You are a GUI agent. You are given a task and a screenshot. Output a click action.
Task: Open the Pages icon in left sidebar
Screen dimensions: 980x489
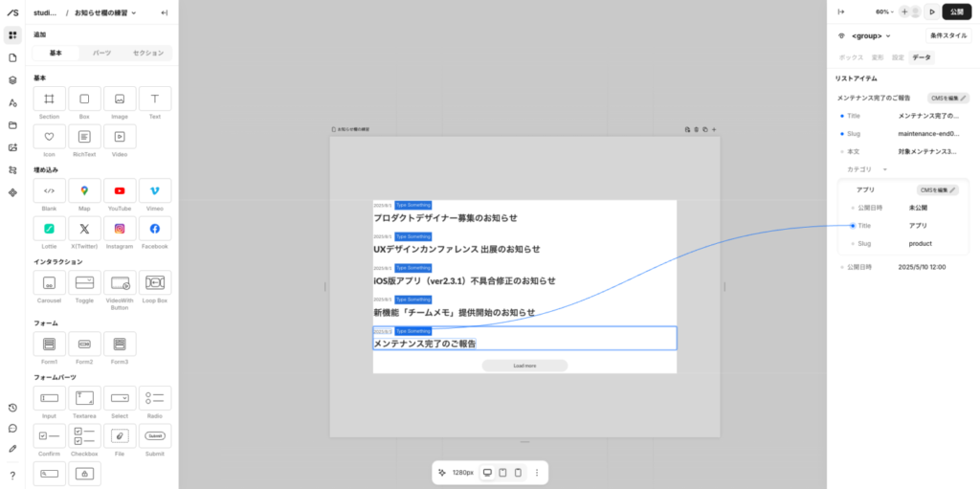click(12, 58)
